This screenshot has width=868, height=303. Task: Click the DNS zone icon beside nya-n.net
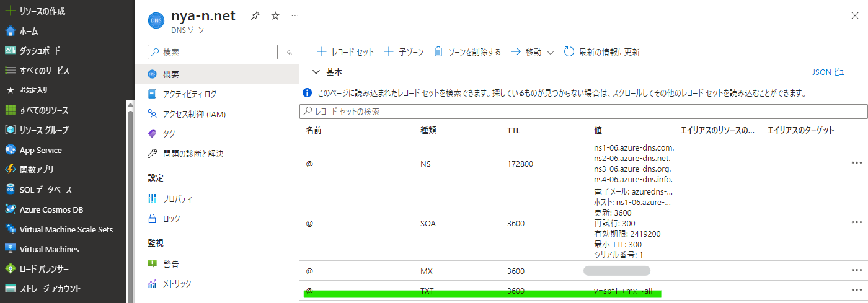click(156, 20)
